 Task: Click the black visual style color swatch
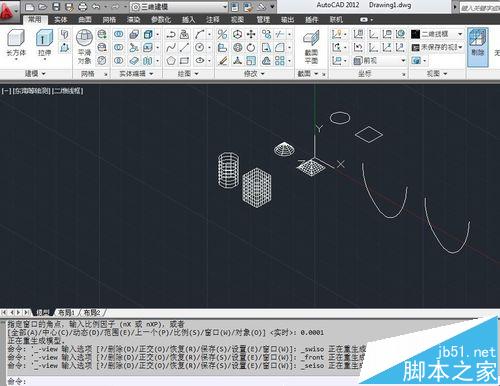[x=415, y=34]
